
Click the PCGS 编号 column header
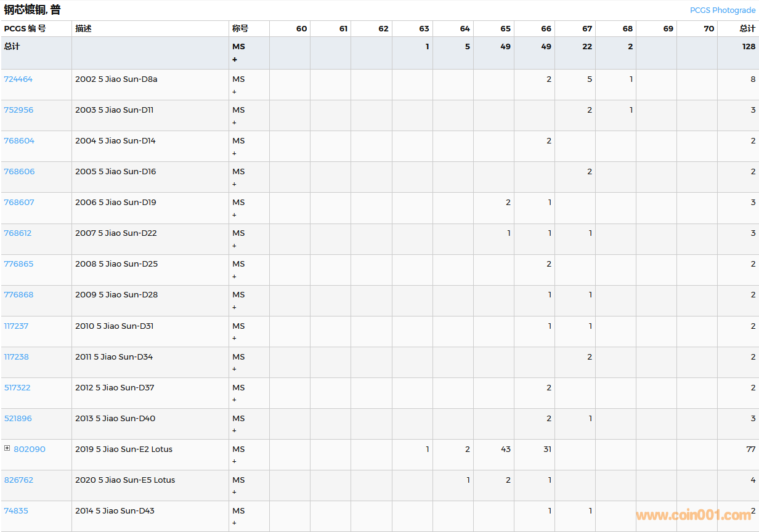[25, 29]
